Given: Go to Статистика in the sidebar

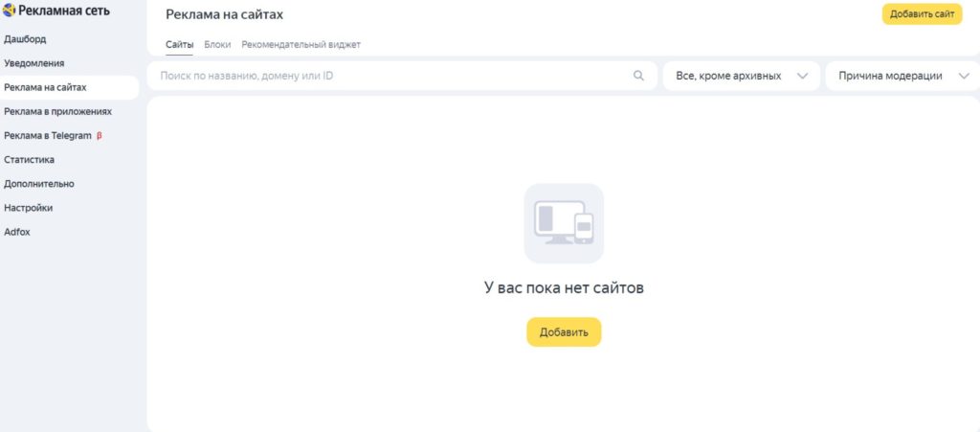Looking at the screenshot, I should pos(29,159).
